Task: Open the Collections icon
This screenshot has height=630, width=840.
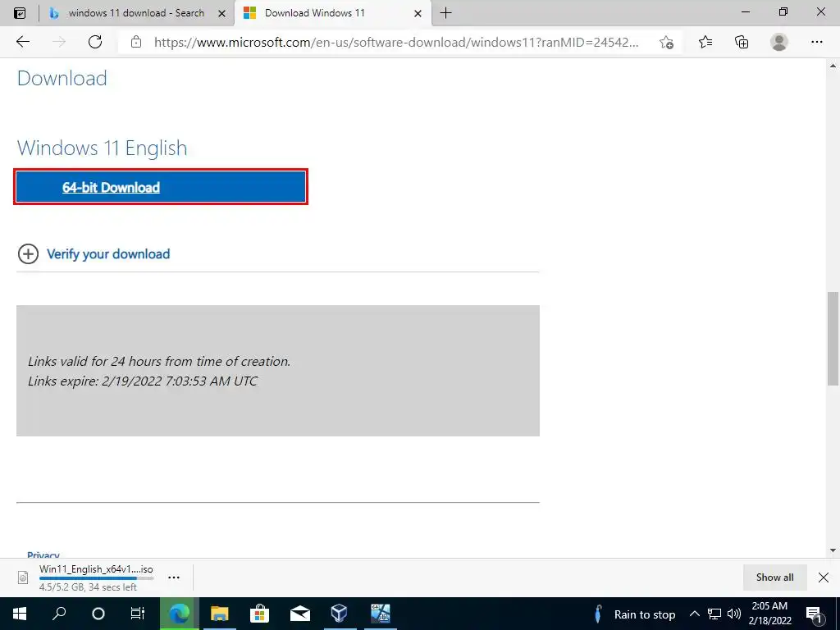Action: tap(742, 42)
